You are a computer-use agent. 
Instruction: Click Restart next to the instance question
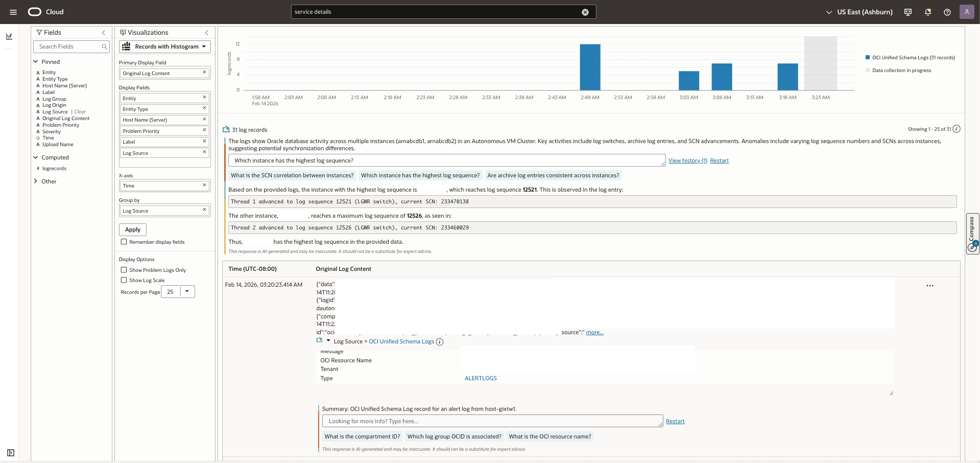[x=719, y=160]
